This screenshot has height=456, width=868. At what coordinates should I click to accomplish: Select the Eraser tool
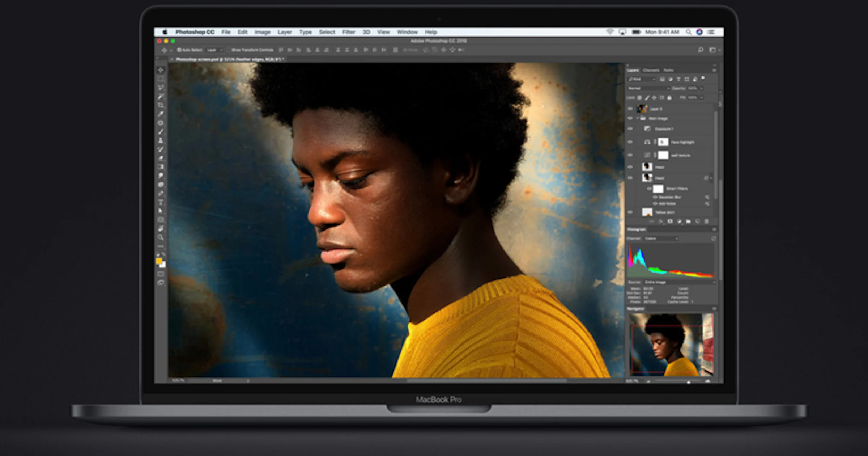(161, 158)
